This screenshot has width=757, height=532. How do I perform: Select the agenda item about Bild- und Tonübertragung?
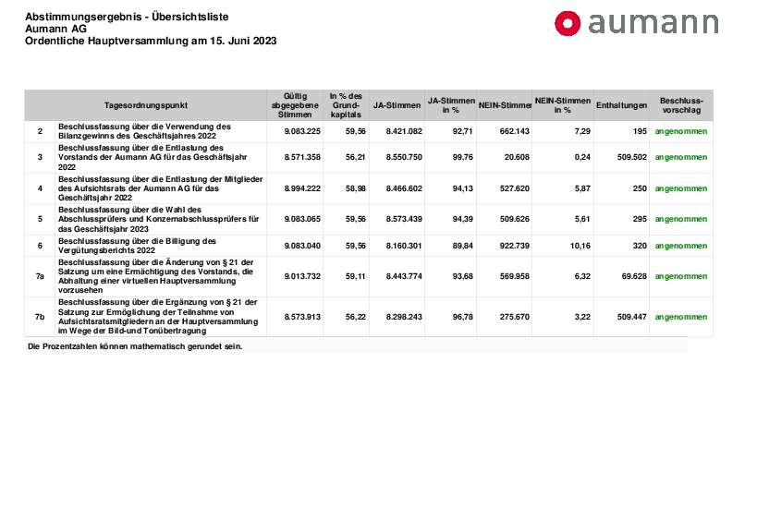[158, 317]
